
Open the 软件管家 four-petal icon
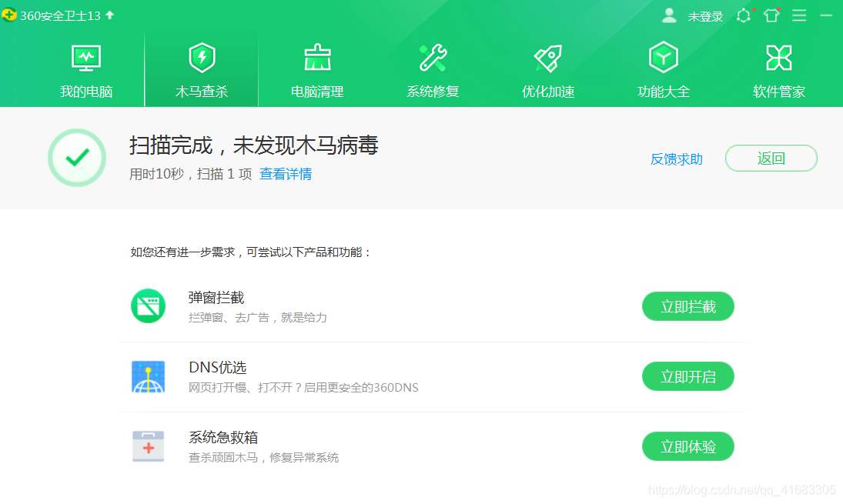click(779, 58)
